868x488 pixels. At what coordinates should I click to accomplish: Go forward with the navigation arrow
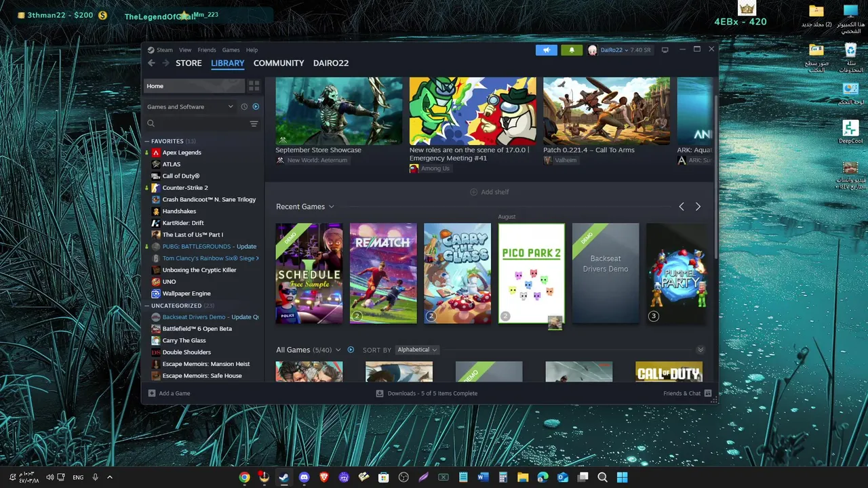coord(165,63)
